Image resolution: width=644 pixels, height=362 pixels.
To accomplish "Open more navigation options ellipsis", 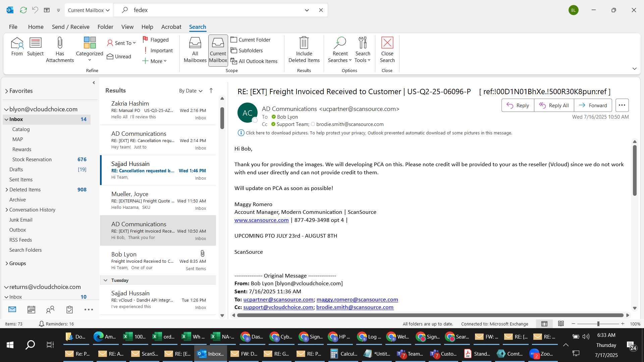I will (89, 309).
